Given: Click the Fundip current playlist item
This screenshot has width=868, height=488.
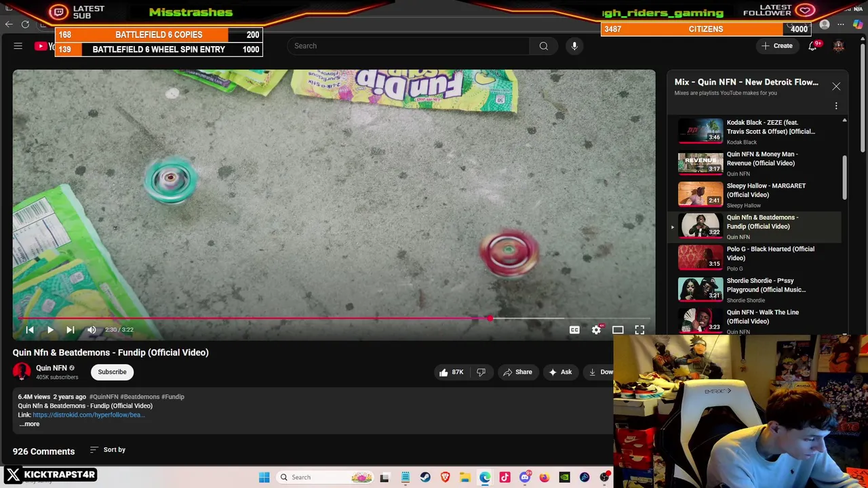Looking at the screenshot, I should [753, 226].
